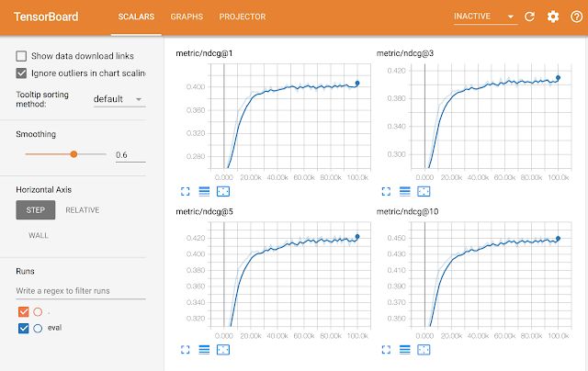Viewport: 588px width, 371px height.
Task: Switch to the PROJECTOR tab
Action: [243, 17]
